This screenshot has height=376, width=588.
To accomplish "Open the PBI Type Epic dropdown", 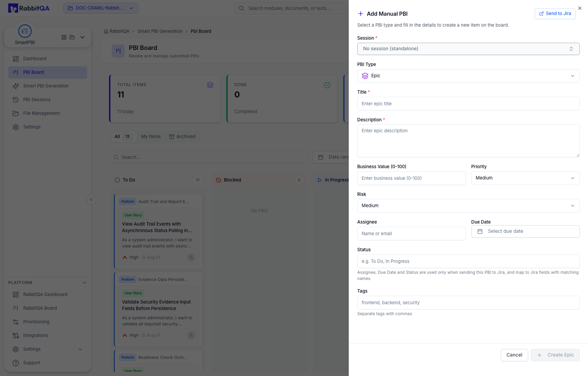I will coord(468,76).
